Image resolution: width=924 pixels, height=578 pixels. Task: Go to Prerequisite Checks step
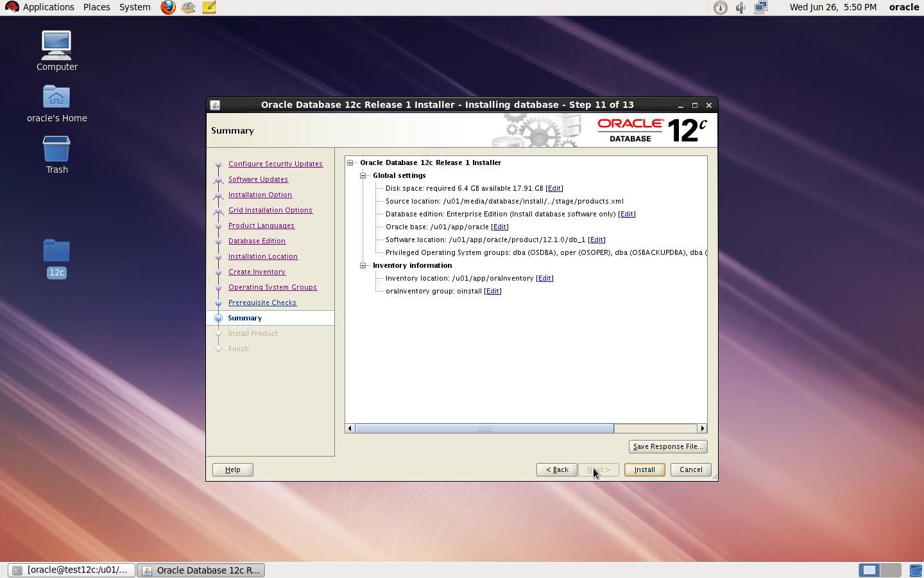click(262, 302)
